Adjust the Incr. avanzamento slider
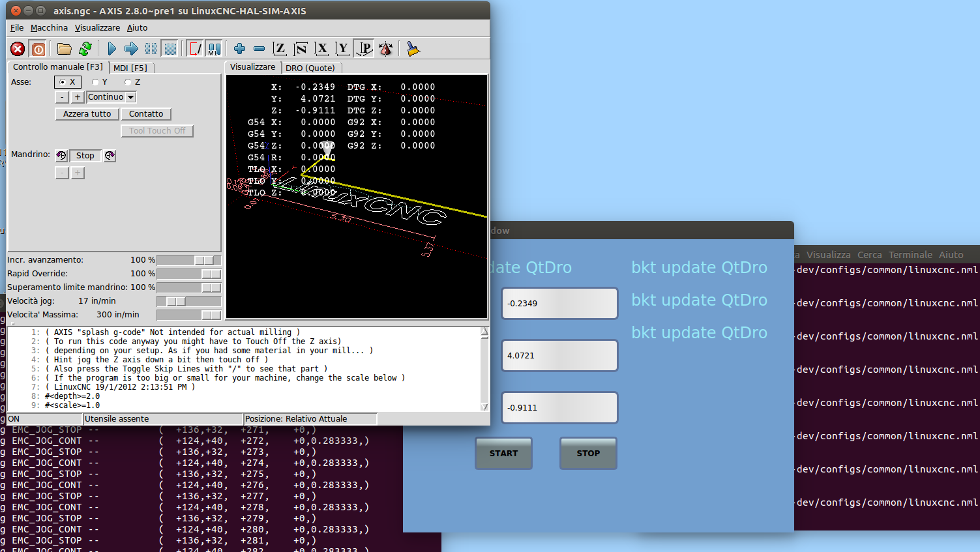Screen dimensions: 980x552 pyautogui.click(x=189, y=260)
